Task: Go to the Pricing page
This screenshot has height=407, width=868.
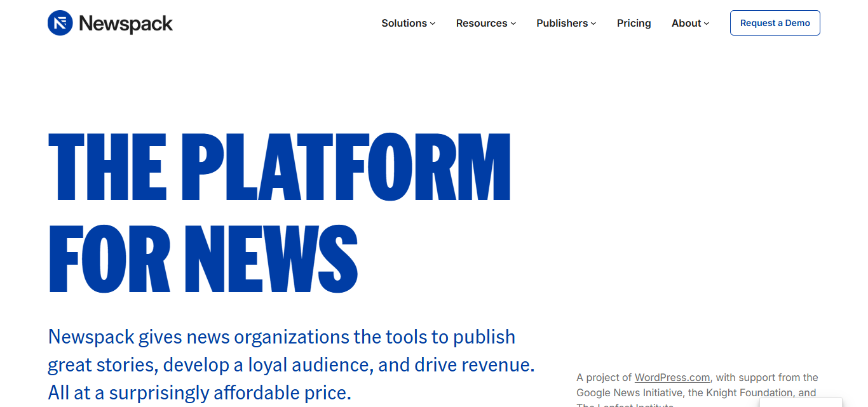Action: (x=634, y=23)
